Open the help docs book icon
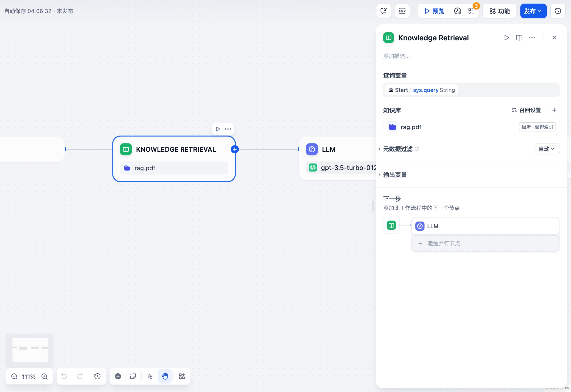Image resolution: width=571 pixels, height=392 pixels. point(519,38)
